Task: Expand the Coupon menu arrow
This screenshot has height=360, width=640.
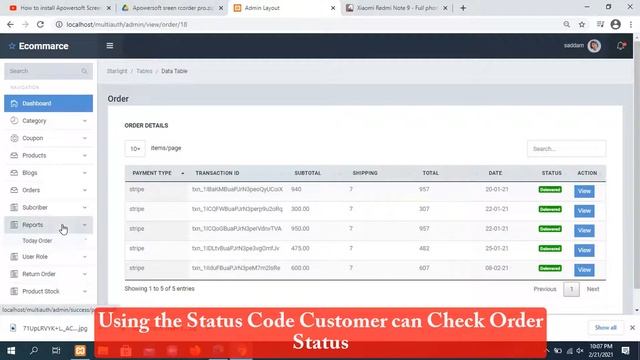Action: tap(84, 138)
